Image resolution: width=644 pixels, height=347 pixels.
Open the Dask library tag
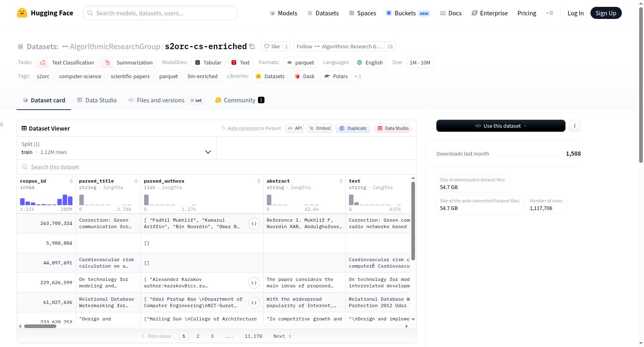[304, 76]
